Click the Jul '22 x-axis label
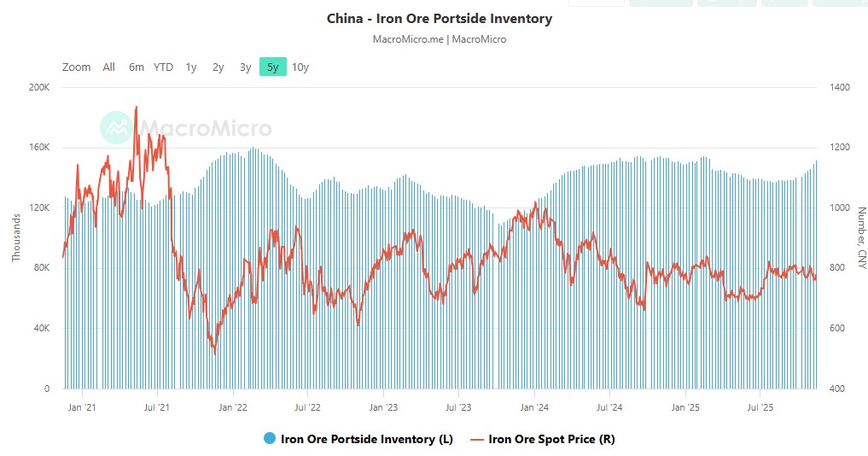The height and width of the screenshot is (456, 868). pyautogui.click(x=306, y=407)
